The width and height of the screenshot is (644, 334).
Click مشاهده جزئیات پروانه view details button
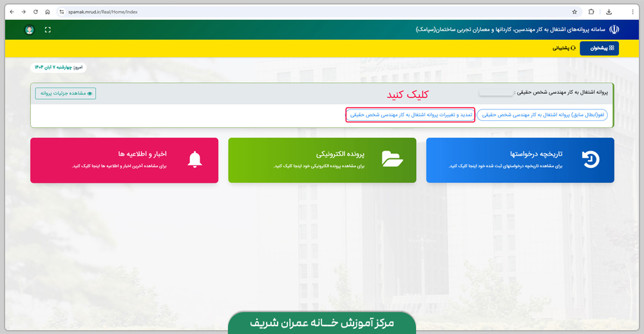[x=66, y=93]
